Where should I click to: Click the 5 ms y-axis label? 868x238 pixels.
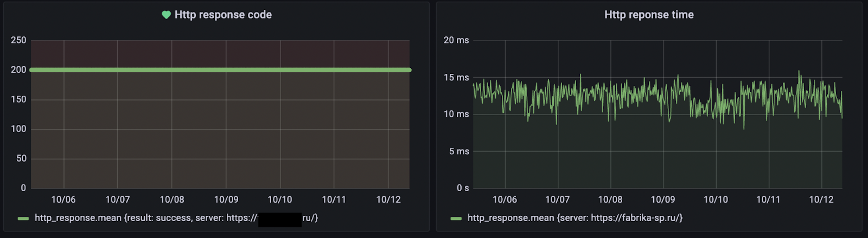click(x=459, y=151)
